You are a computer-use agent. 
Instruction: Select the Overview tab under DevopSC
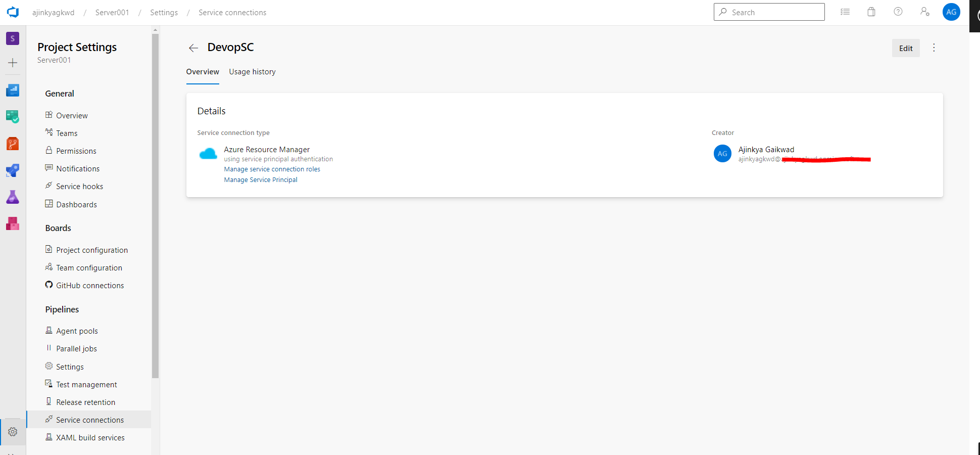[x=203, y=72]
